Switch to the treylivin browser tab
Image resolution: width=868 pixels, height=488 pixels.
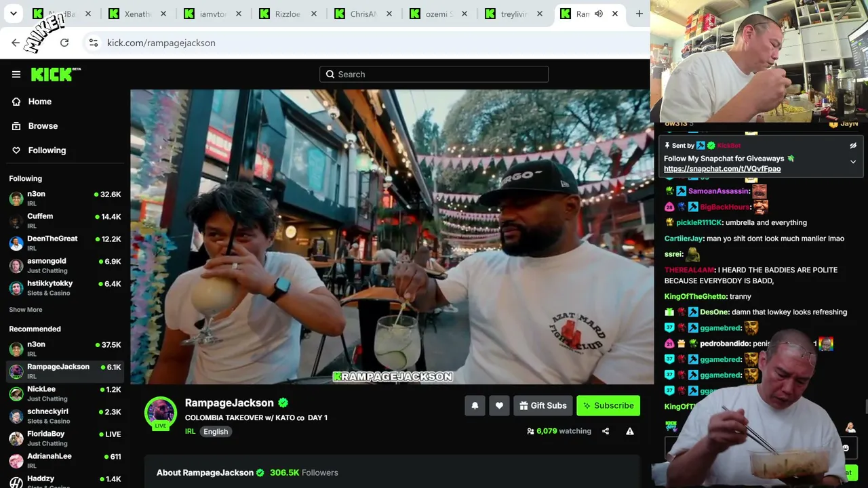(x=513, y=14)
